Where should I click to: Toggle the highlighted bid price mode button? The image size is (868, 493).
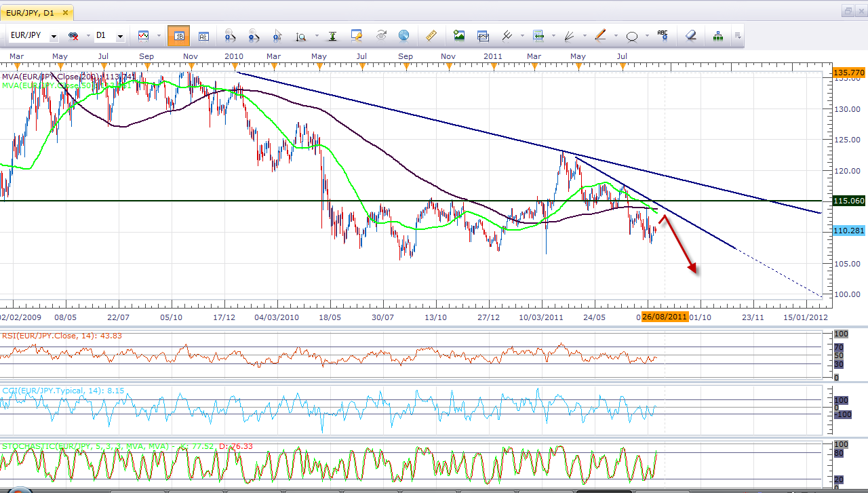(179, 36)
